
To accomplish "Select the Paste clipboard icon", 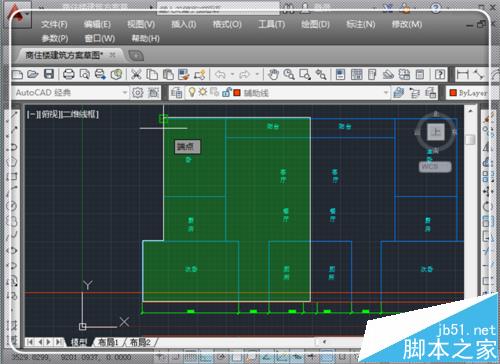I will pyautogui.click(x=168, y=74).
